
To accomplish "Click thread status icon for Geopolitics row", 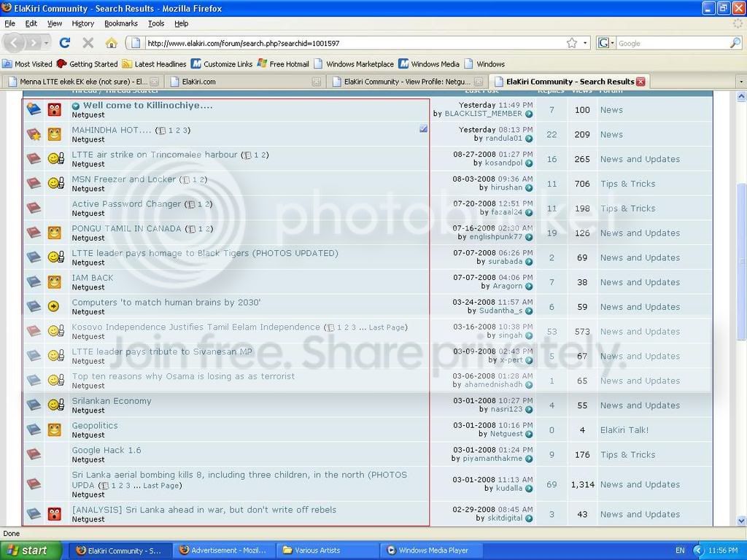I will click(34, 429).
